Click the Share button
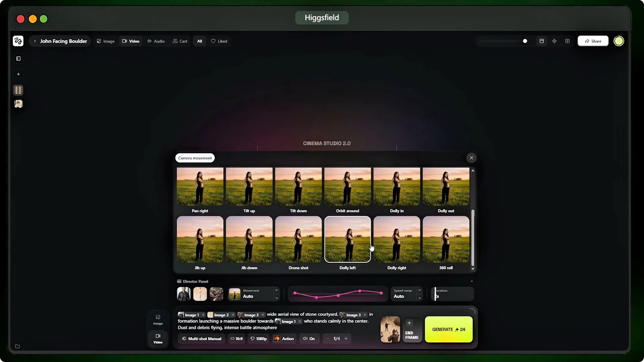Viewport: 644px width, 362px height. [593, 41]
